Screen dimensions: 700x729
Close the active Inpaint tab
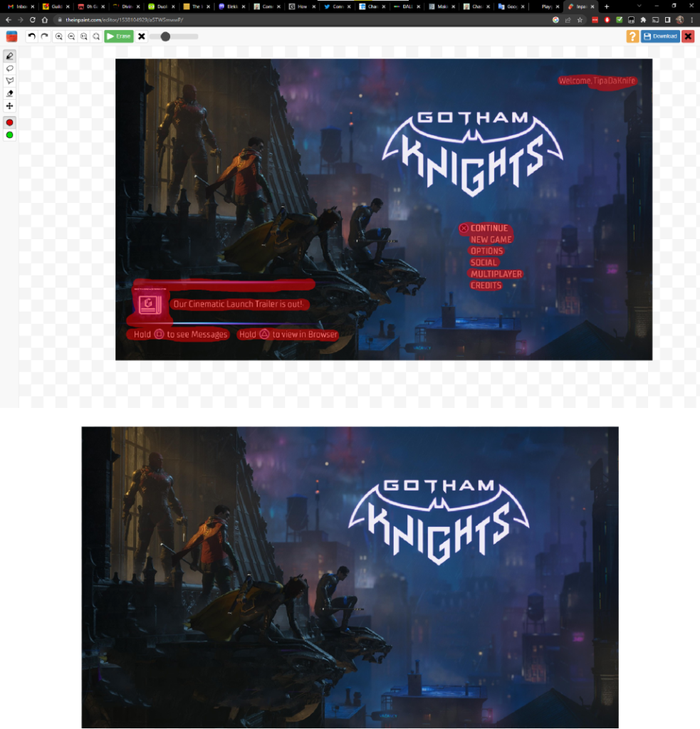coord(592,6)
